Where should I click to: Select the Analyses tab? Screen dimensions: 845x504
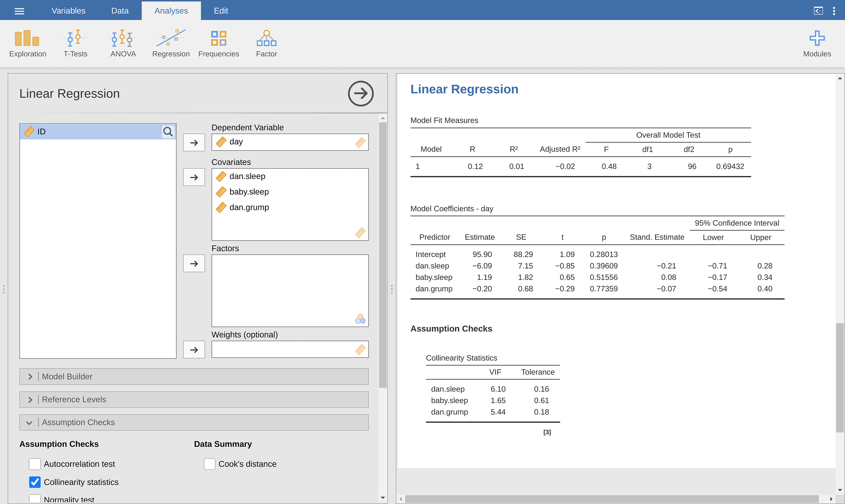click(171, 11)
